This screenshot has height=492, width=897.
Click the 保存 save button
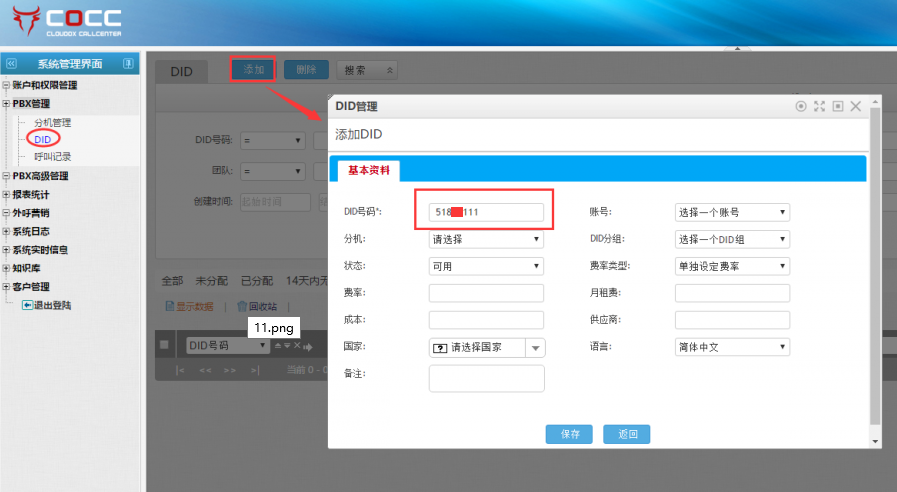569,434
